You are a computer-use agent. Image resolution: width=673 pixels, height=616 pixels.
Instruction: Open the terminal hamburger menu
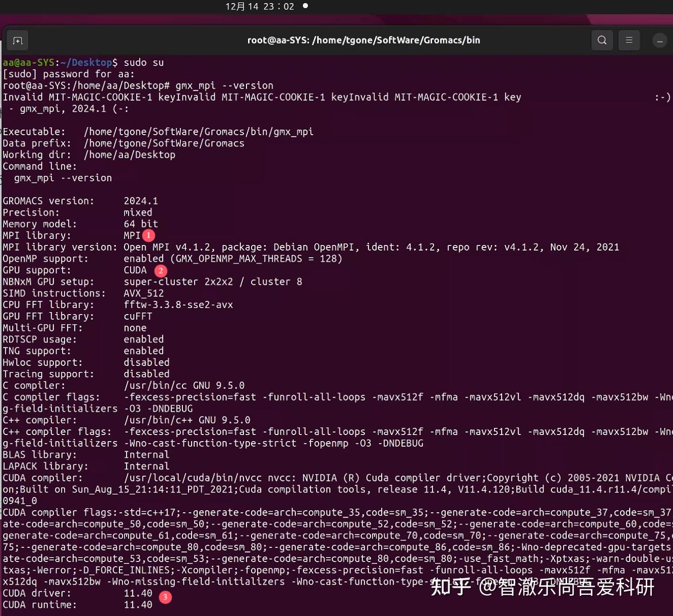[629, 40]
